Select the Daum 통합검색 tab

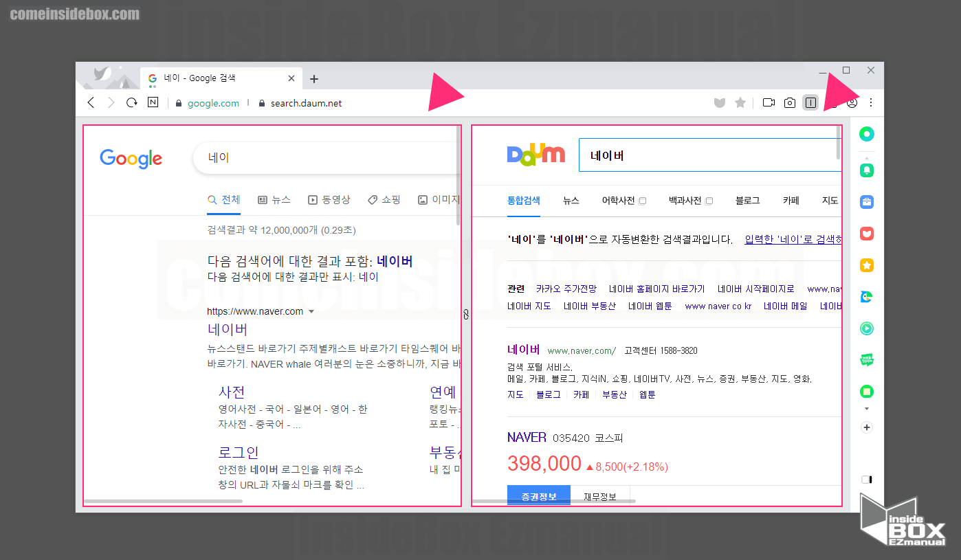point(524,201)
